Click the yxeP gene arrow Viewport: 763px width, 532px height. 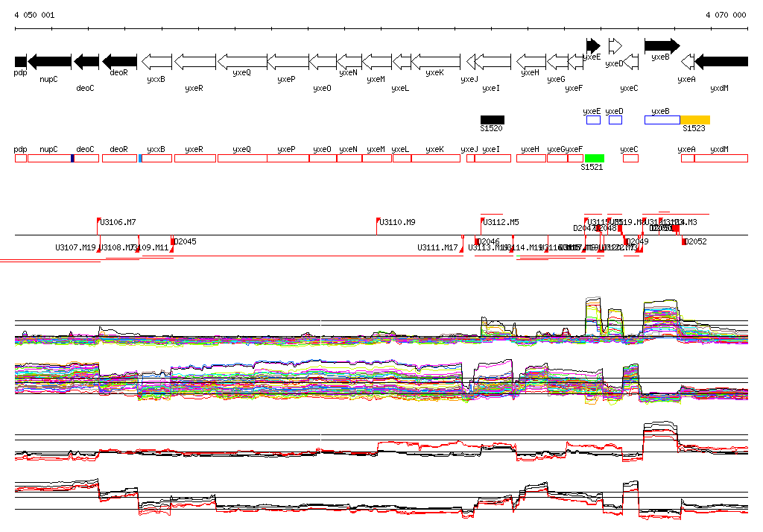coord(288,62)
